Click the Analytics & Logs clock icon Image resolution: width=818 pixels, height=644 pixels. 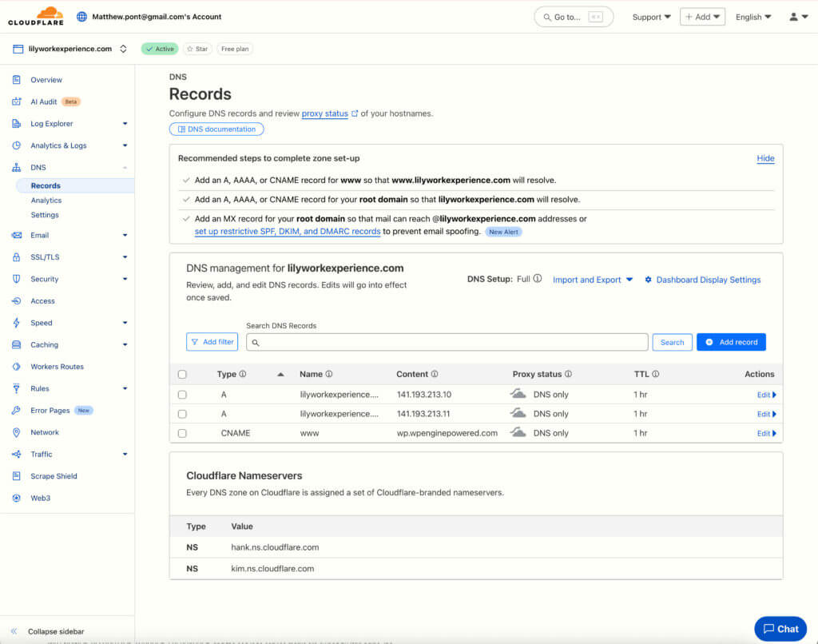tap(17, 145)
